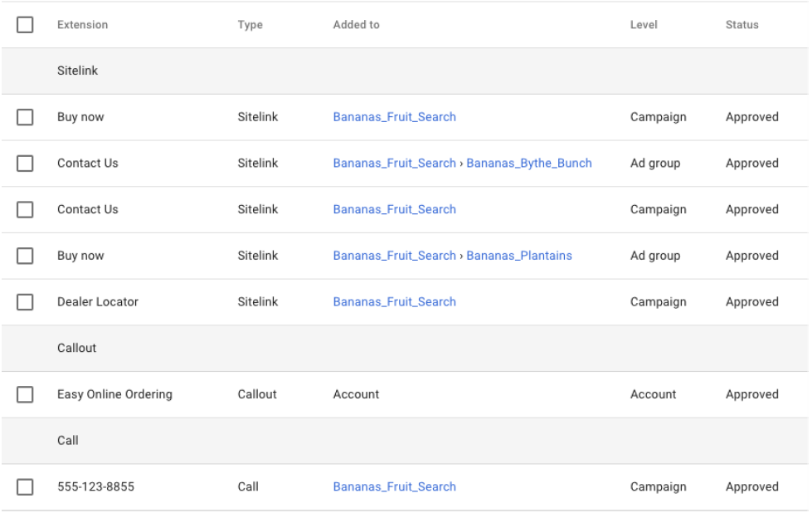Viewport: 812px width, 513px height.
Task: Check the box for Buy now campaign-level row
Action: [x=25, y=117]
